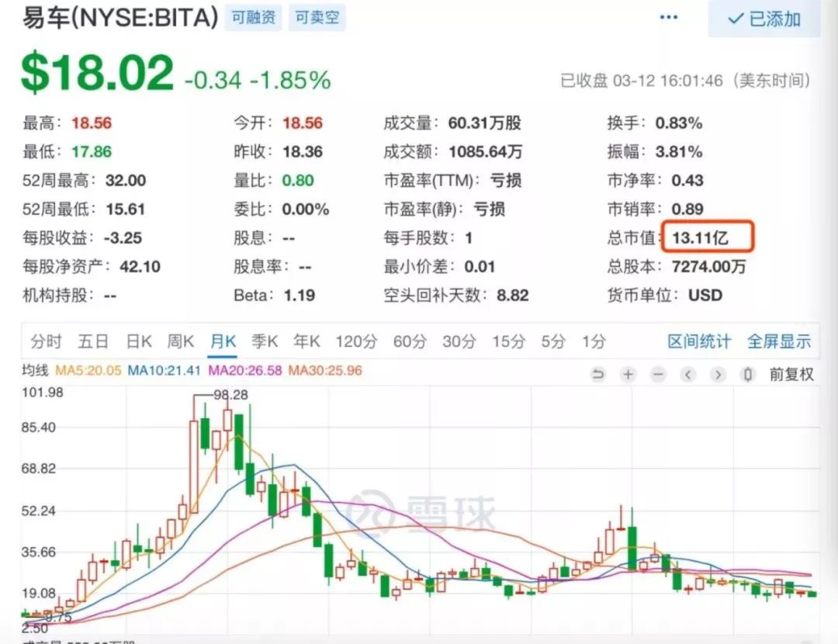This screenshot has width=838, height=644.
Task: Switch to the 30分 interval tab
Action: coord(459,341)
